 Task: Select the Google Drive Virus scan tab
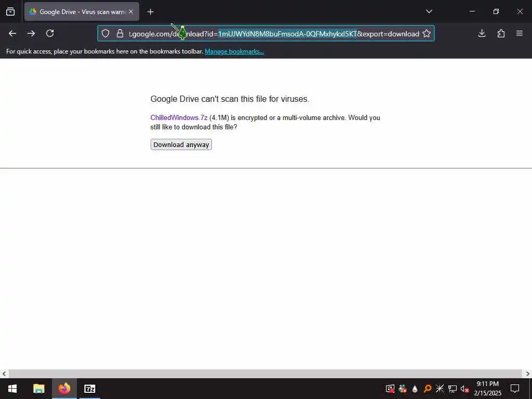[x=82, y=11]
